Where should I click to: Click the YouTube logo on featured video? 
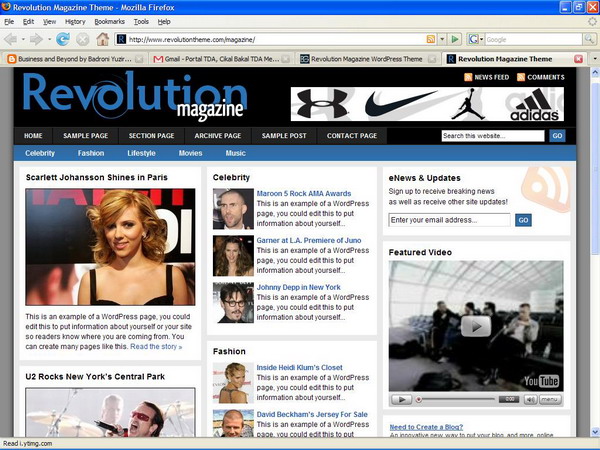[x=541, y=381]
